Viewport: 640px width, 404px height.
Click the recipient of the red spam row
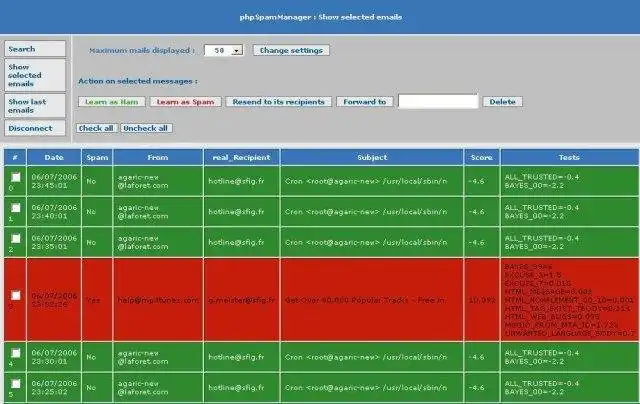point(242,300)
